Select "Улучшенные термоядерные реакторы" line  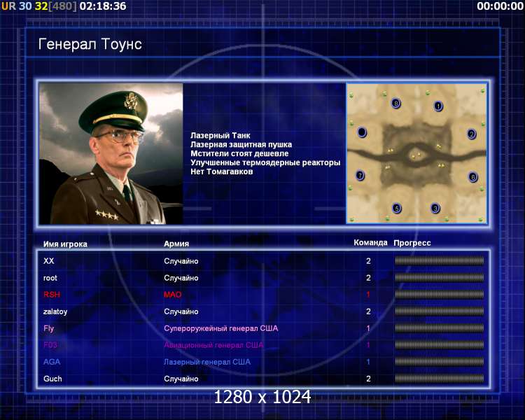265,162
